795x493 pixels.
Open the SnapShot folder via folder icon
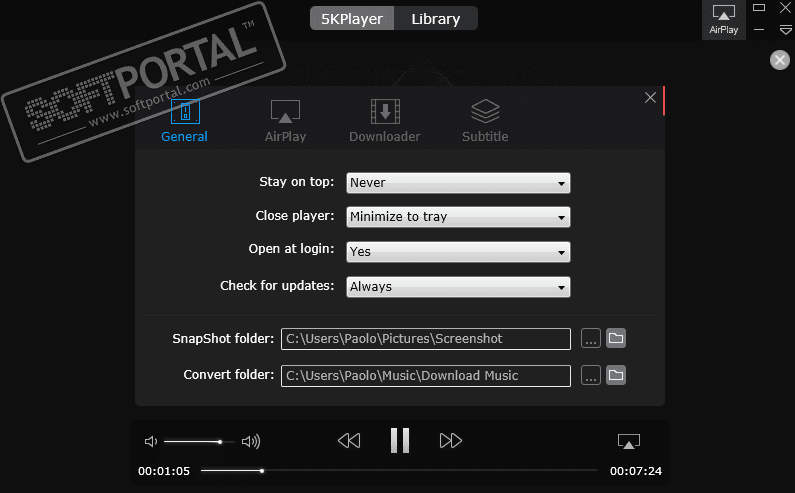616,338
